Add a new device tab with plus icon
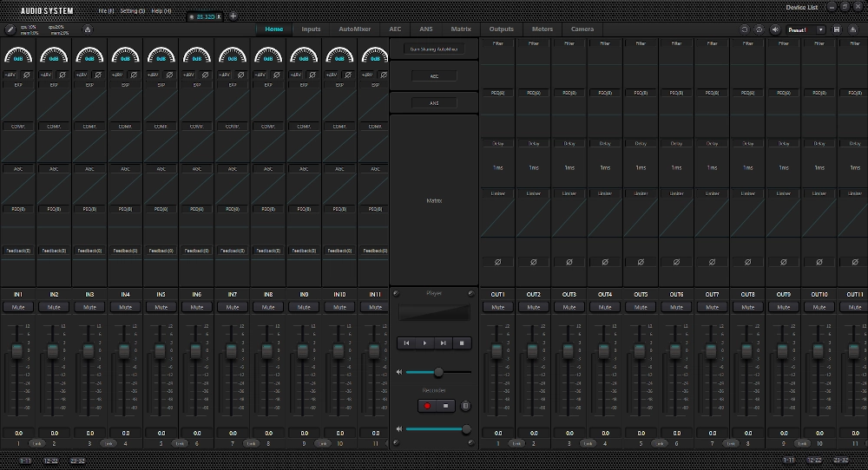Image resolution: width=868 pixels, height=470 pixels. 233,16
